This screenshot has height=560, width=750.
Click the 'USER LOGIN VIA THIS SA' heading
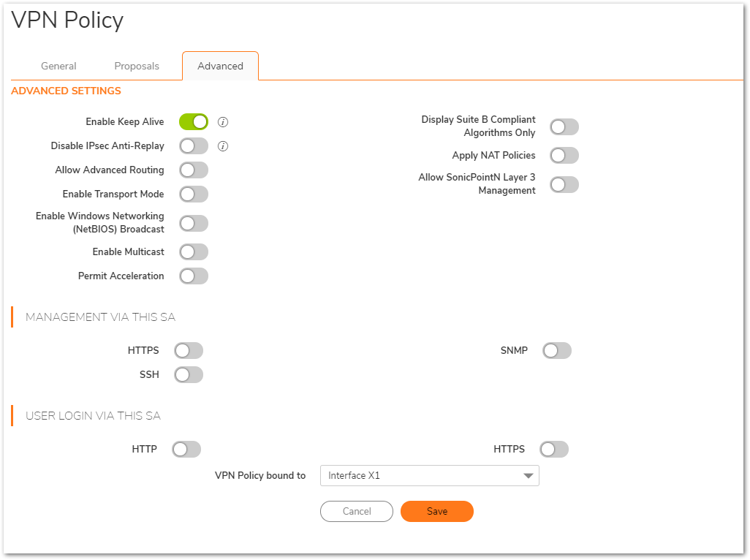pyautogui.click(x=94, y=415)
